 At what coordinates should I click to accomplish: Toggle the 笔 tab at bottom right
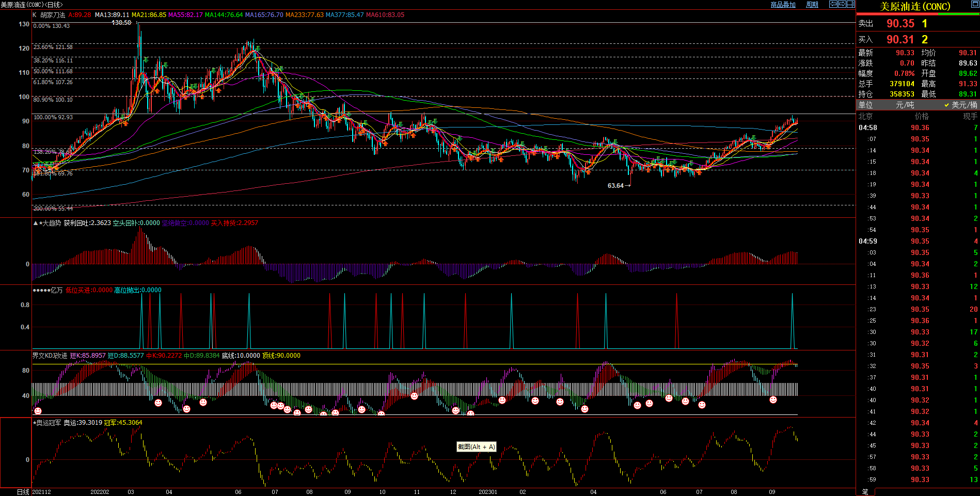[x=865, y=492]
